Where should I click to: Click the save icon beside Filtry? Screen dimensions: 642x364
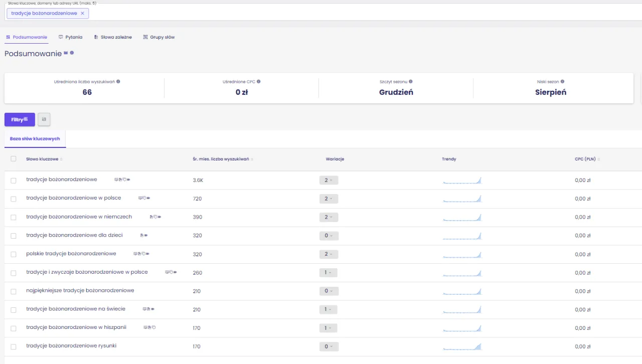coord(44,119)
